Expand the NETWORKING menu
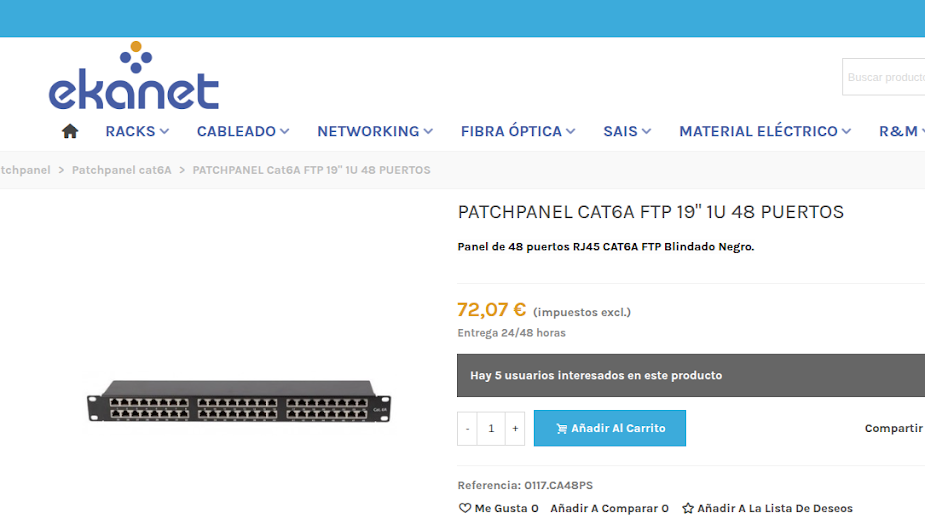925x519 pixels. click(x=375, y=131)
